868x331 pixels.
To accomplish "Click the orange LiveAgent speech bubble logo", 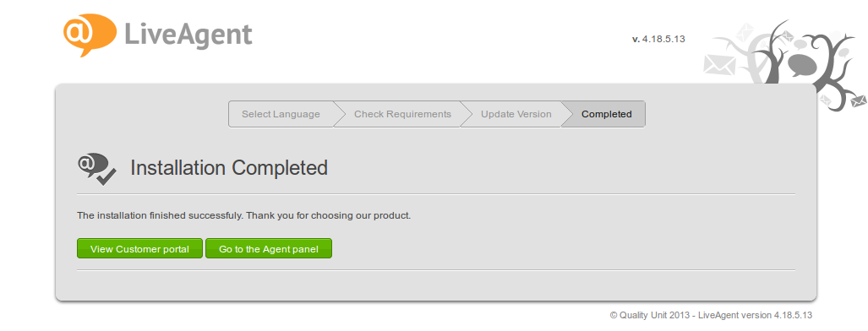I will 90,35.
